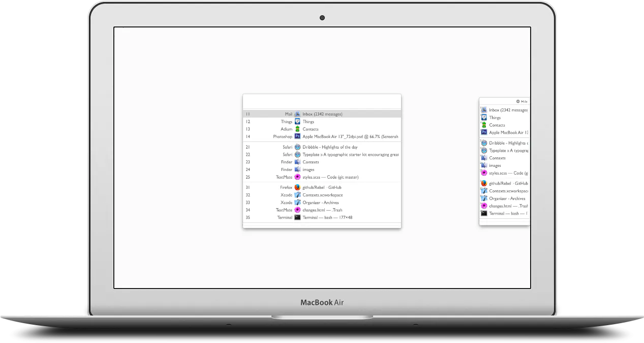This screenshot has height=343, width=644.
Task: Click the Things icon in the right sidebar
Action: 484,118
